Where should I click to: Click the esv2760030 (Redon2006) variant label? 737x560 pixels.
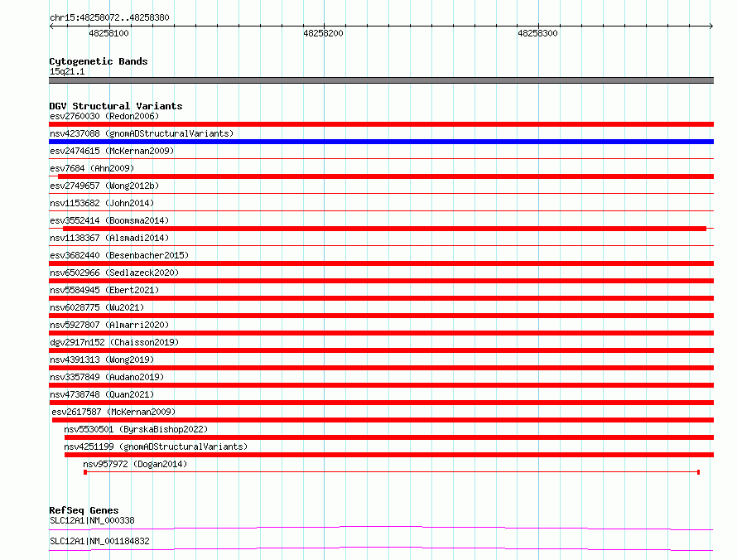(x=104, y=116)
